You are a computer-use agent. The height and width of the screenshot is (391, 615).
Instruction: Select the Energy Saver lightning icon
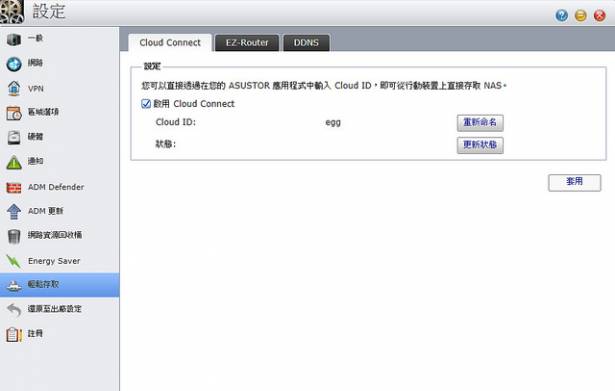tap(14, 261)
